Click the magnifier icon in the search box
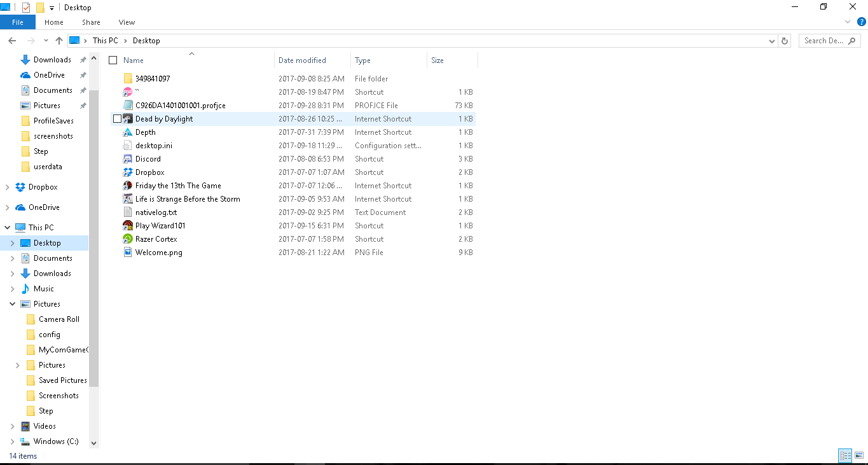This screenshot has width=868, height=465. pyautogui.click(x=853, y=41)
